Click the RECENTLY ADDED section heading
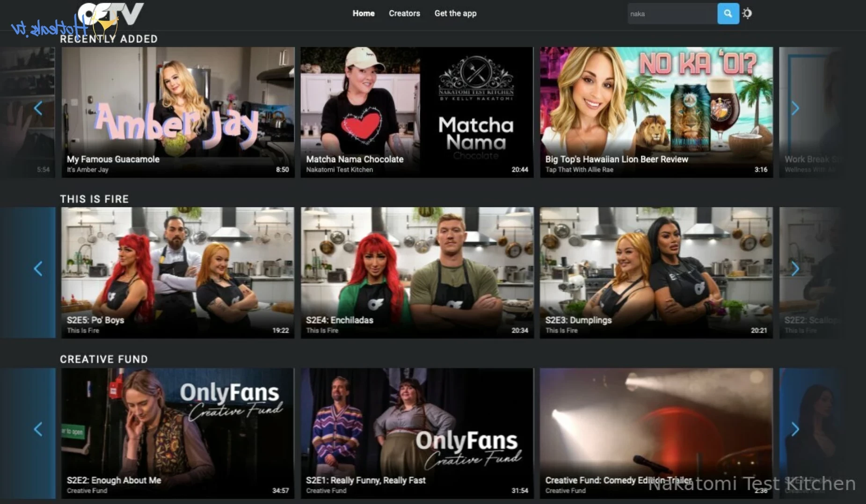The height and width of the screenshot is (504, 866). 109,39
